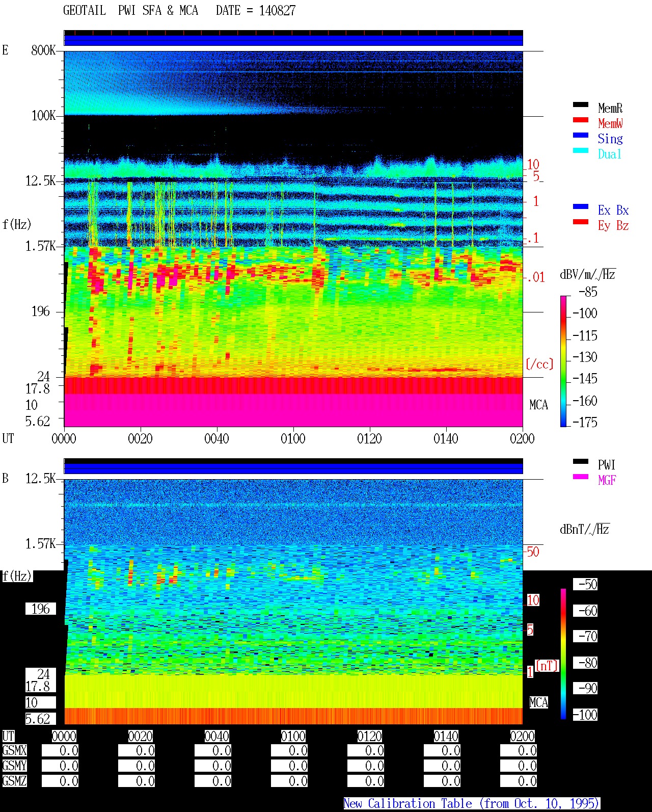Click the GSMY row label
652x812 pixels.
[x=15, y=766]
